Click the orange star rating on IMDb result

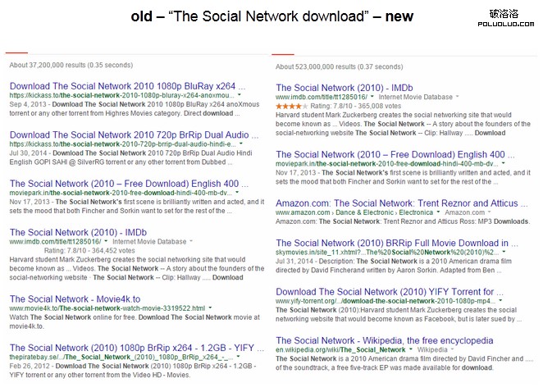[293, 106]
